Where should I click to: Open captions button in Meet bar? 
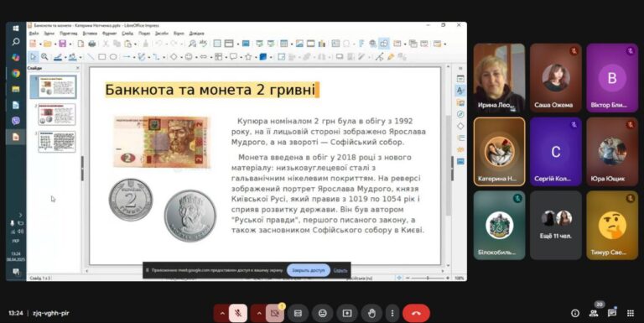click(x=299, y=313)
